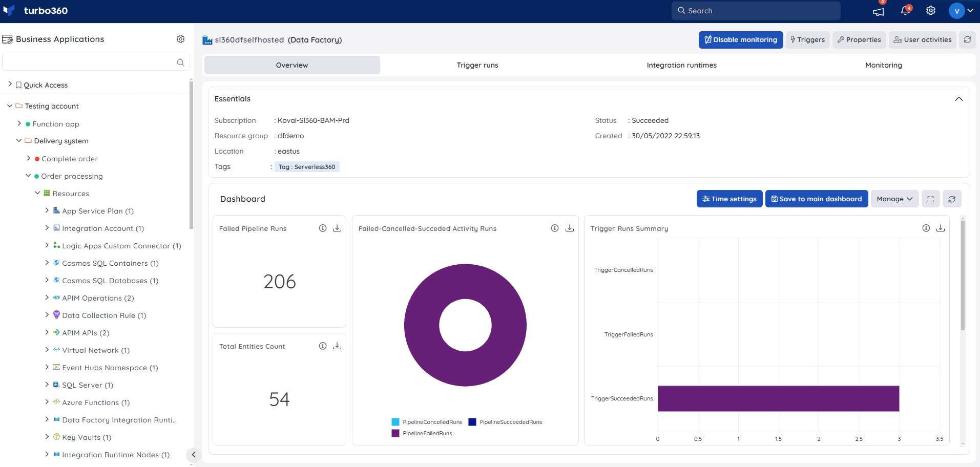Collapse the Essentials section

click(959, 99)
